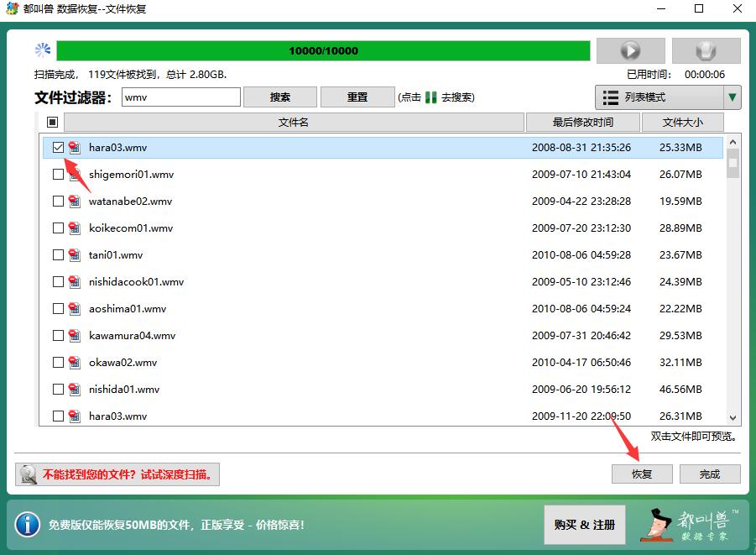Check the shigemori01.wmv checkbox

click(57, 175)
